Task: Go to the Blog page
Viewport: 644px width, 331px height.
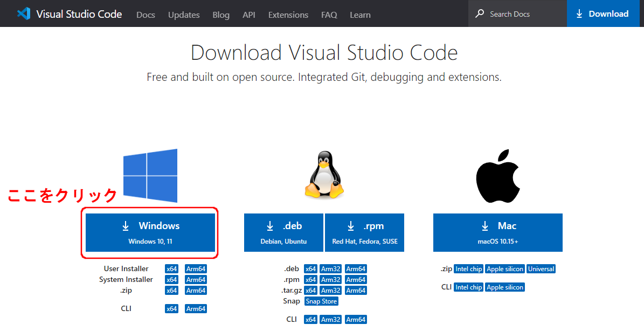Action: [221, 15]
